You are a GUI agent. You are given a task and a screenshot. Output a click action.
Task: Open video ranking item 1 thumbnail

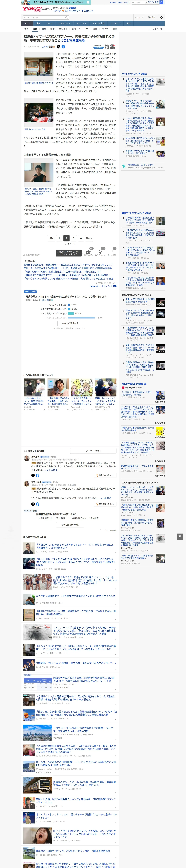160,302
